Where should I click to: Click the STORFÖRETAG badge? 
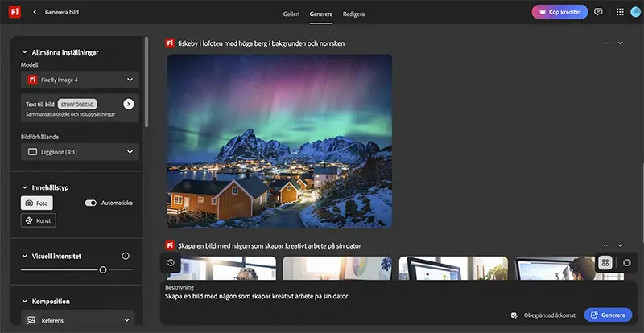tap(77, 105)
